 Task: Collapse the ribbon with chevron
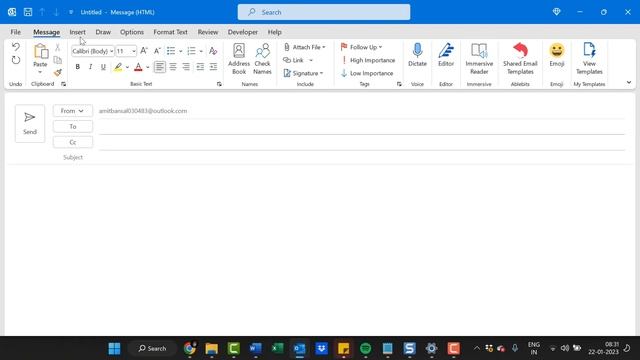(629, 82)
